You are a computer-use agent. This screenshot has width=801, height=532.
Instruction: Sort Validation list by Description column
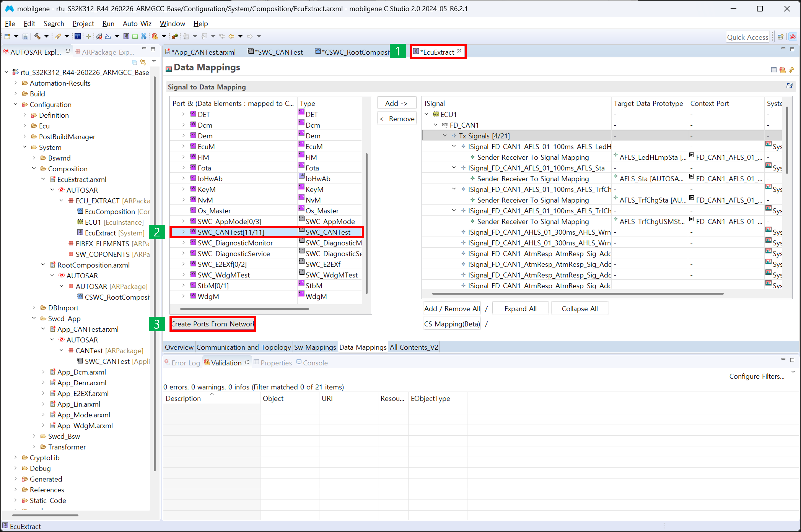pos(212,398)
